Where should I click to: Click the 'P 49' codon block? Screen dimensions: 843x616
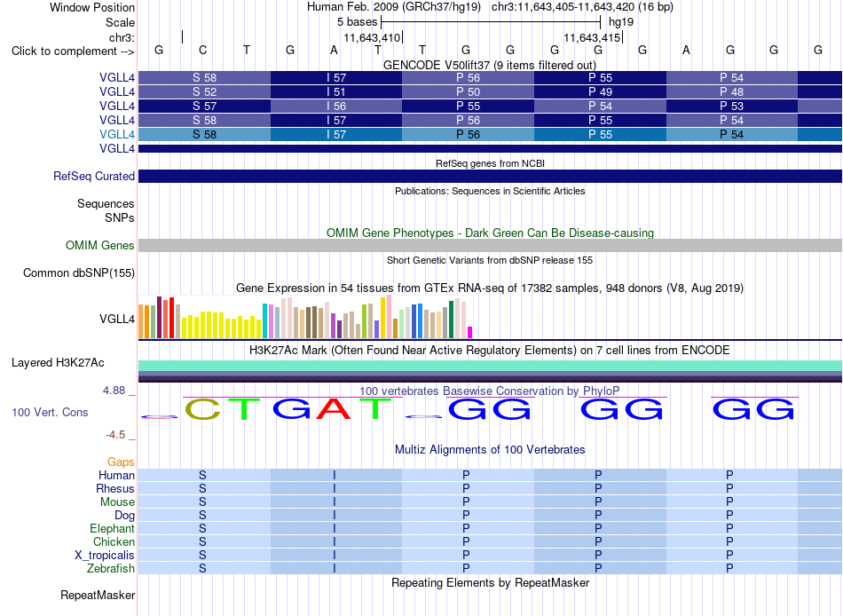coord(600,92)
